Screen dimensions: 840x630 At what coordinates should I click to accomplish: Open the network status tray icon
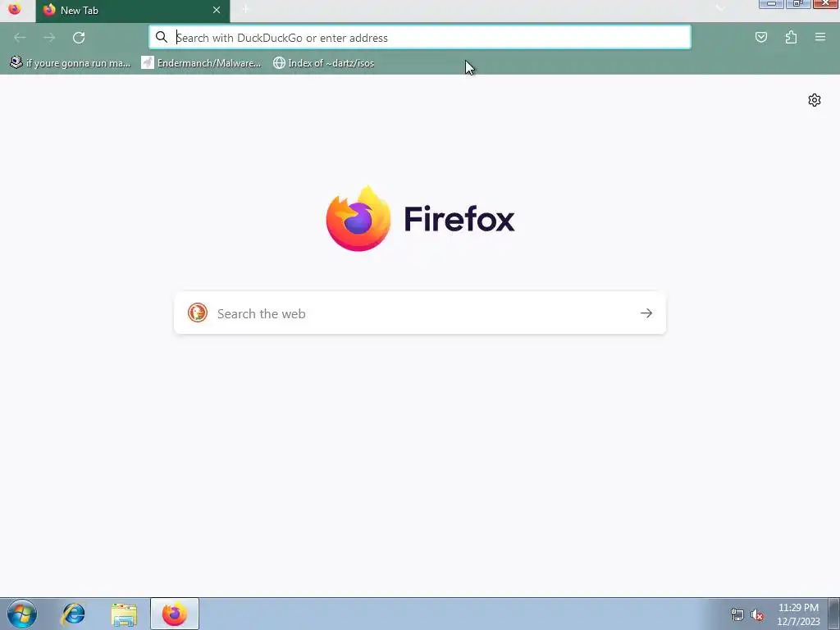(737, 614)
